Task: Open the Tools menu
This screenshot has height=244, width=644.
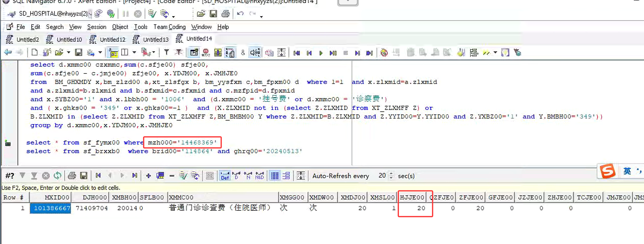Action: 141,27
